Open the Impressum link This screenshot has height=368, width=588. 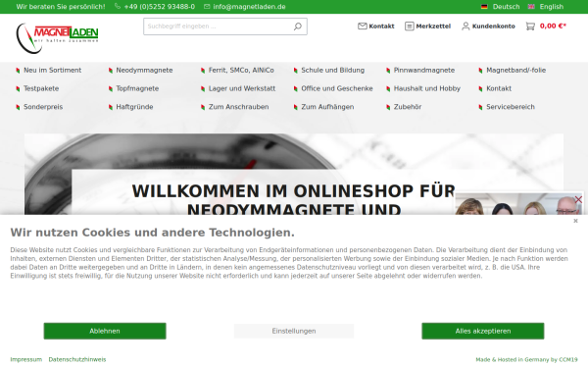(x=25, y=359)
